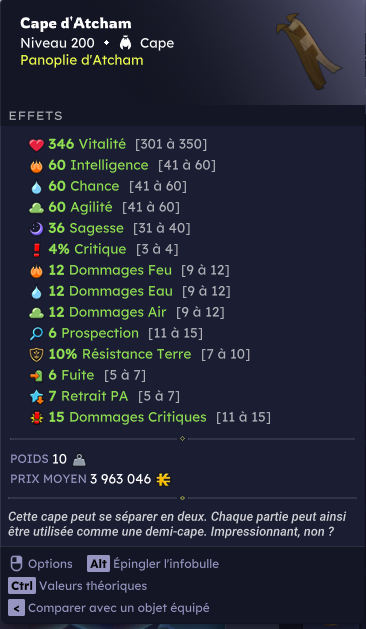The image size is (366, 629).
Task: Click the Sagesse moon icon
Action: 36,229
